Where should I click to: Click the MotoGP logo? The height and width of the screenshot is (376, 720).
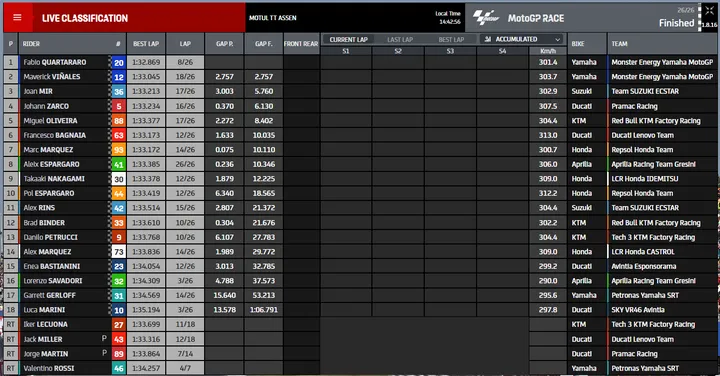pyautogui.click(x=486, y=18)
